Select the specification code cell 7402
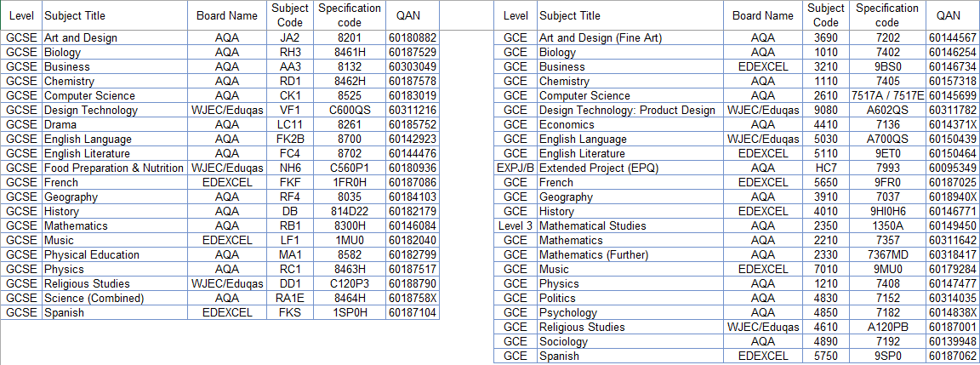Screen dimensions: 980x365 coord(887,53)
